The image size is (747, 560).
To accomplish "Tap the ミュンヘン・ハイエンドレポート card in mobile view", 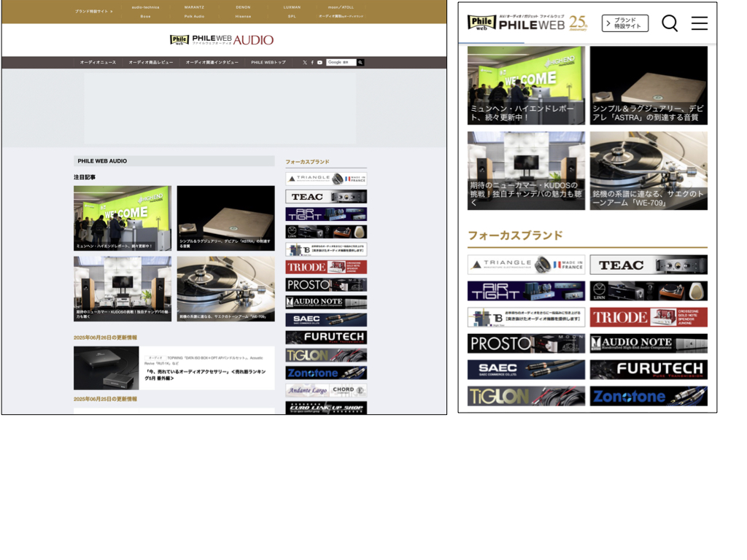I will [526, 86].
